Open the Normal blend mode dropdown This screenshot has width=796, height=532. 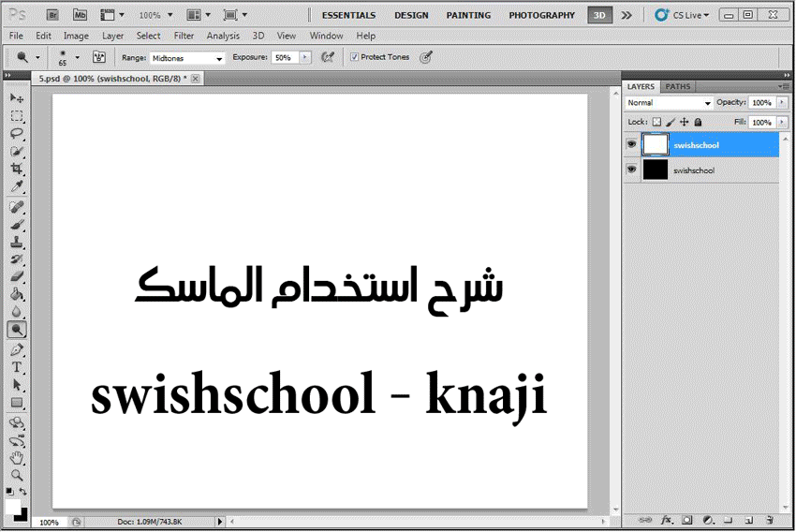[669, 103]
